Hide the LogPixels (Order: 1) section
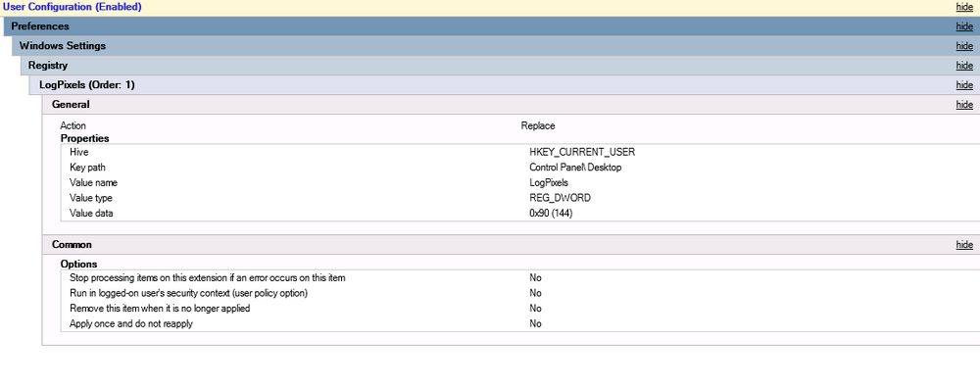The width and height of the screenshot is (980, 389). [964, 85]
